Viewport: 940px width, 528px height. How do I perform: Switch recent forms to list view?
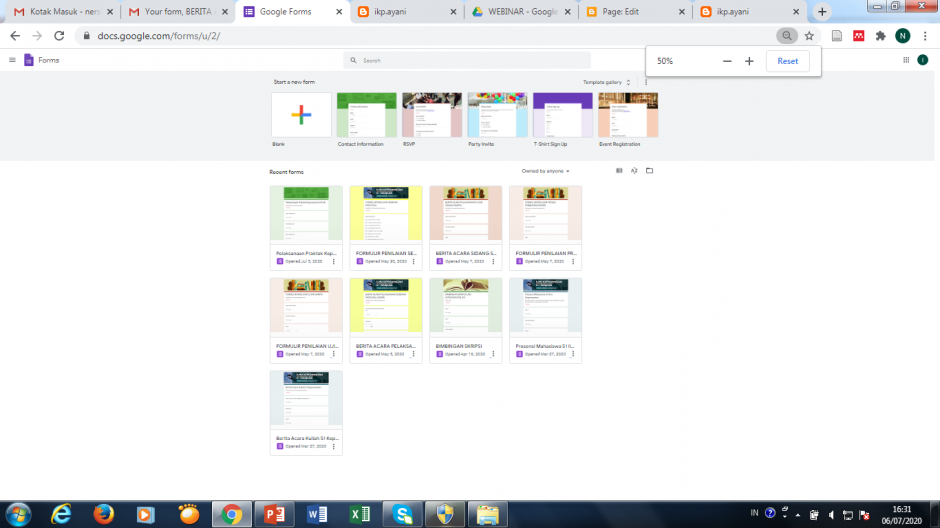[x=619, y=171]
